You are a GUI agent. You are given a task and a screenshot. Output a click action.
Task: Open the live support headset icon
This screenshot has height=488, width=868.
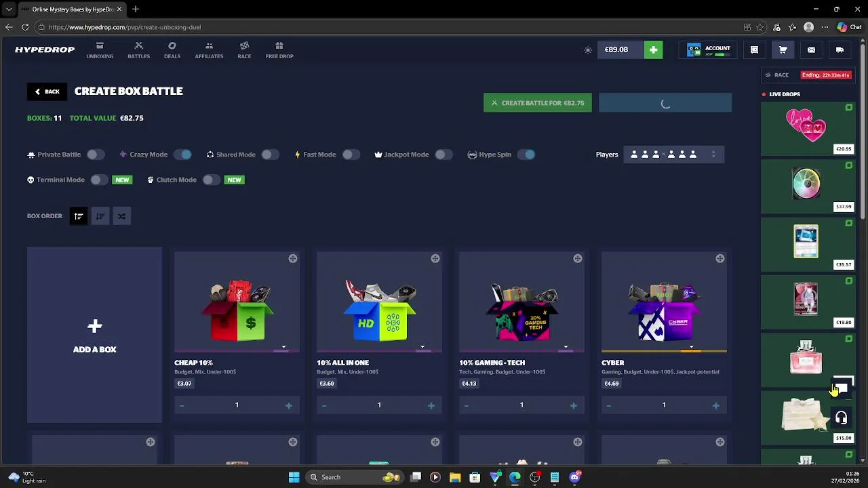tap(841, 418)
